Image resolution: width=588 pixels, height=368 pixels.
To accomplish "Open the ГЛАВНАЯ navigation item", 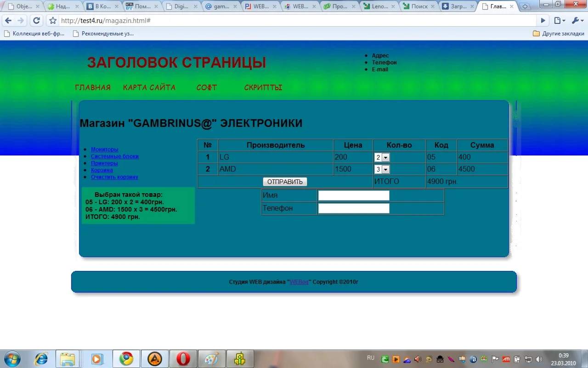I will [x=93, y=87].
